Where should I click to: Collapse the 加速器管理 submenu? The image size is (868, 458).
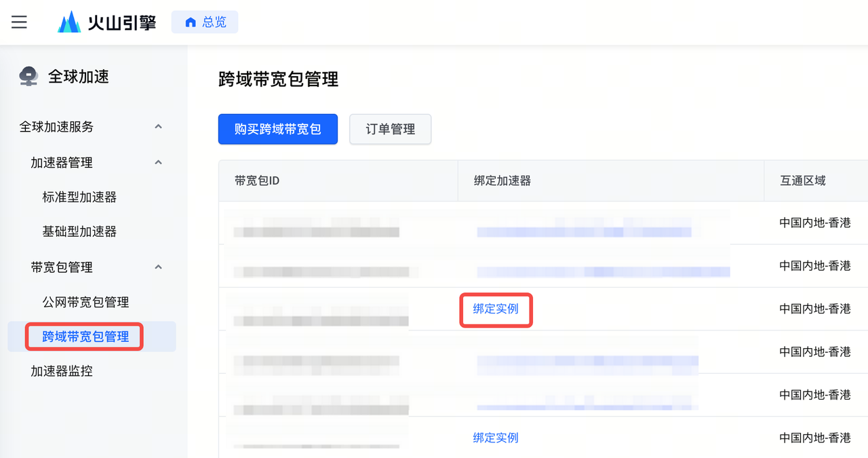click(x=158, y=163)
